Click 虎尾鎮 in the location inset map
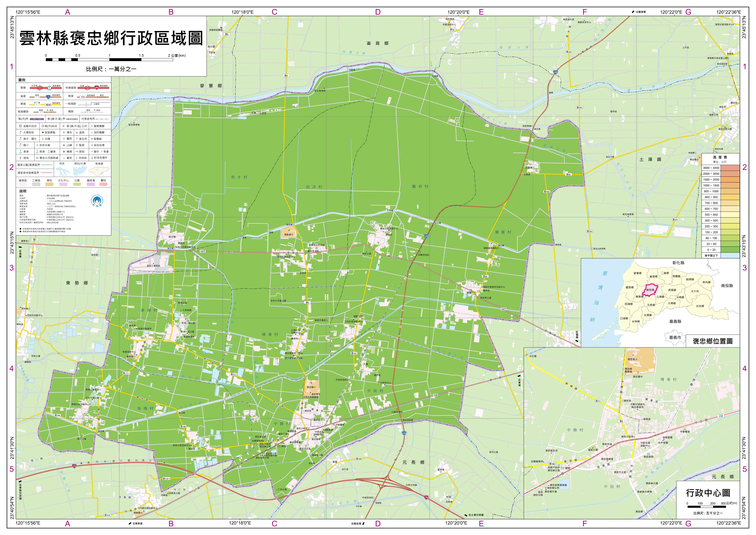Viewport: 756px width, 535px height. (672, 290)
